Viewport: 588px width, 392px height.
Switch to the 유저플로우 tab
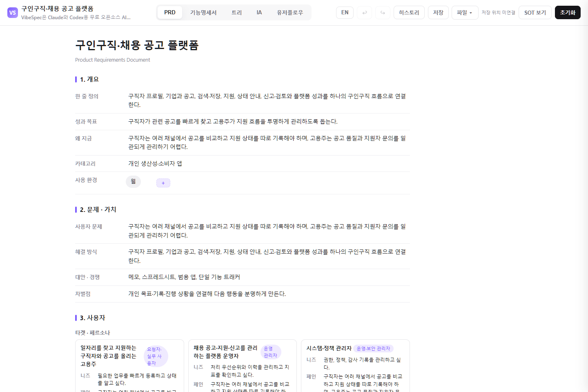(290, 13)
